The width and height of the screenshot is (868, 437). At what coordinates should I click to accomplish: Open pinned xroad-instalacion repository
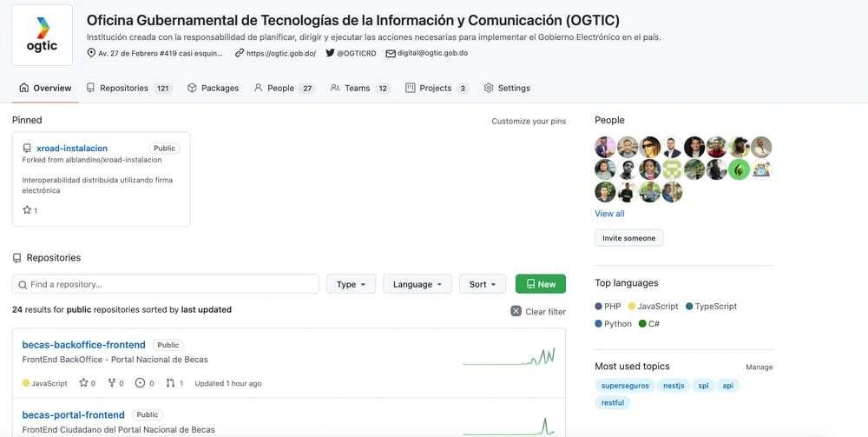coord(72,148)
